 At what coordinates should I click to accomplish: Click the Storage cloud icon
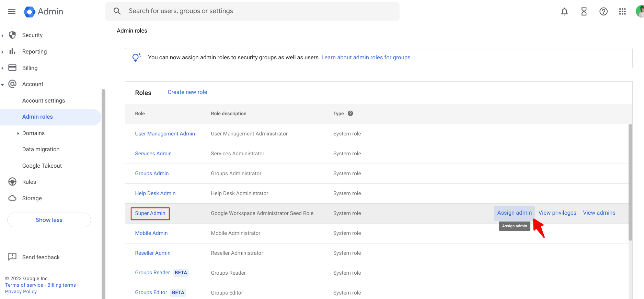pyautogui.click(x=12, y=198)
